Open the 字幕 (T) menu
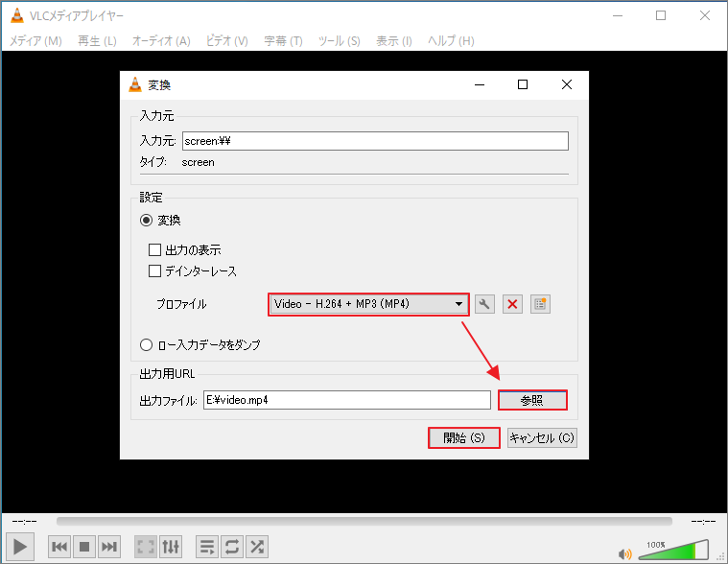Viewport: 728px width, 564px height. click(283, 41)
